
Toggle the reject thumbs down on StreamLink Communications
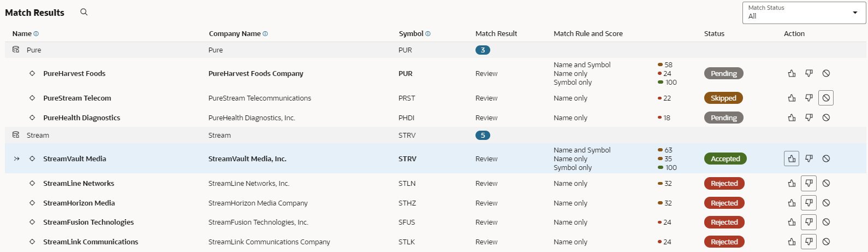[x=809, y=242]
